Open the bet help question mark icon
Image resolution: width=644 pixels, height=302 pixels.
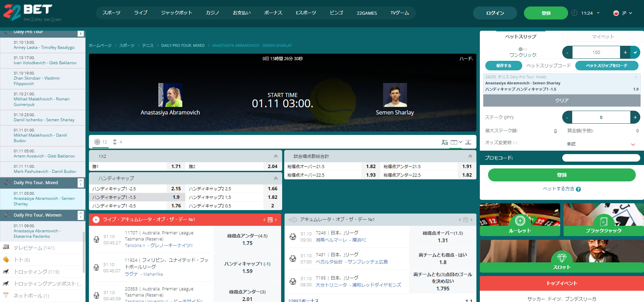click(x=578, y=189)
